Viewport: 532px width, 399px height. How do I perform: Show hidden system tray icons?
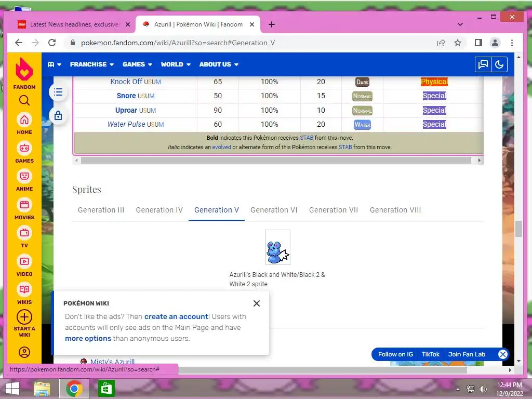pyautogui.click(x=458, y=389)
